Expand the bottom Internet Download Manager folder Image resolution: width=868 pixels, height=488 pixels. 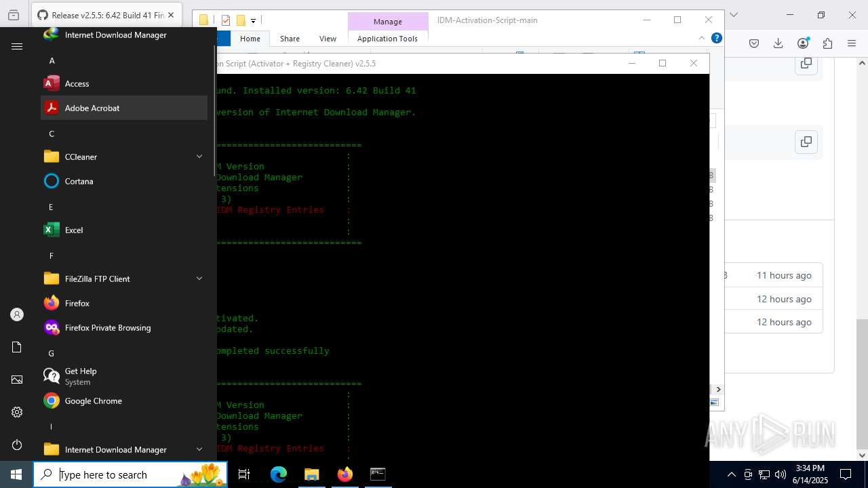tap(199, 449)
